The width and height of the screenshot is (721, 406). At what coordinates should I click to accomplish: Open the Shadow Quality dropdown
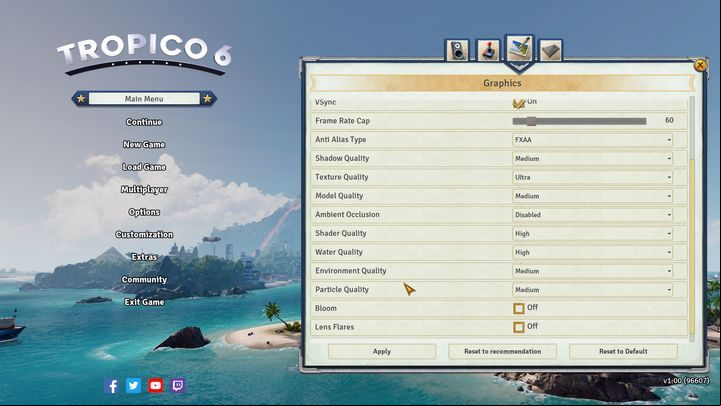pos(592,159)
